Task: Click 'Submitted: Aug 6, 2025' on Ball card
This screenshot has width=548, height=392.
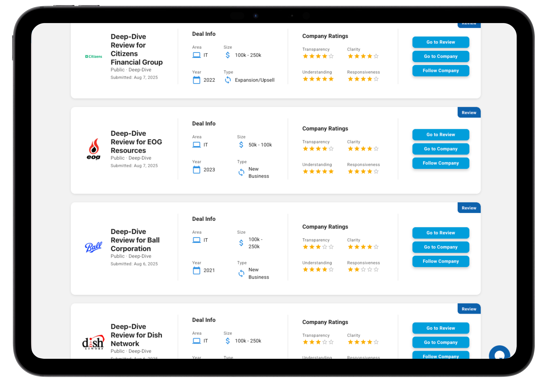Action: click(x=134, y=264)
